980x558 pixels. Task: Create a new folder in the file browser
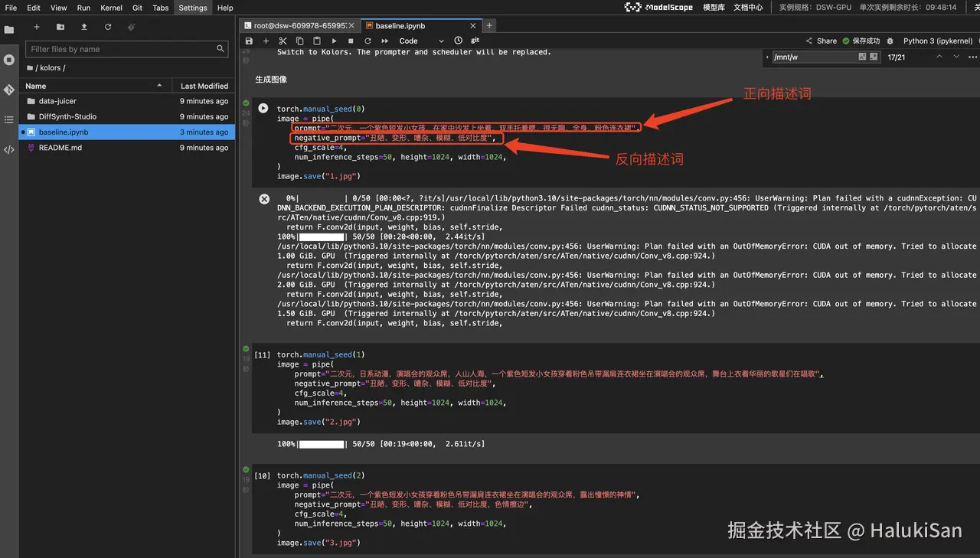click(x=60, y=27)
